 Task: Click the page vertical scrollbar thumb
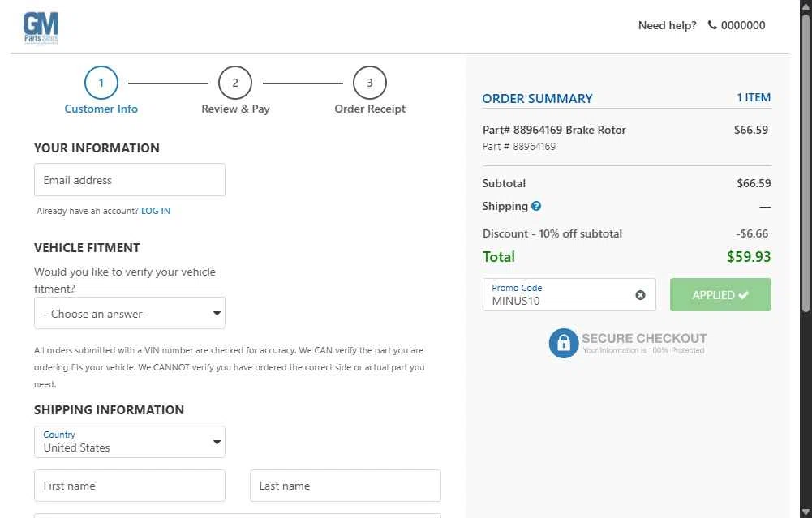pyautogui.click(x=806, y=163)
